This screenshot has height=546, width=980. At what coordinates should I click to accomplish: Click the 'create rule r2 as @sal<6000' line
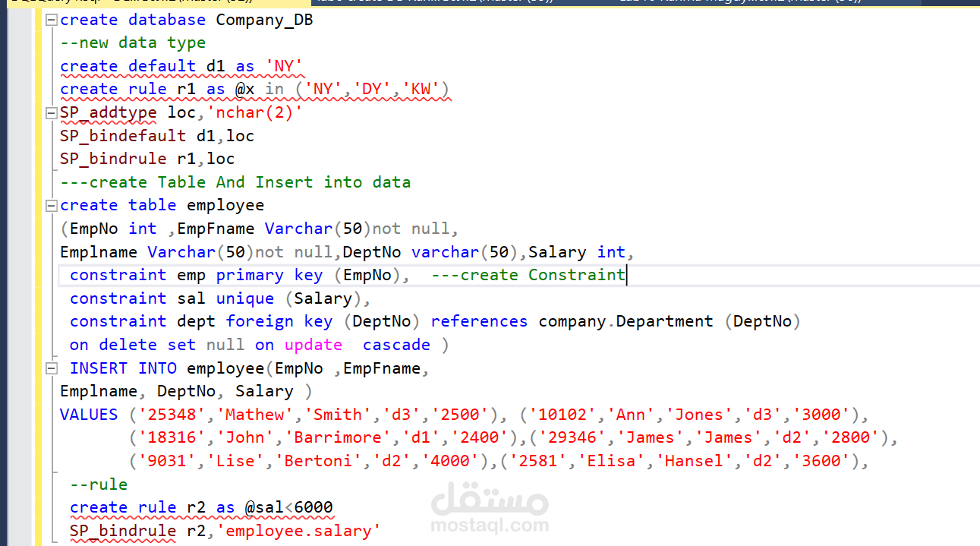pyautogui.click(x=201, y=507)
